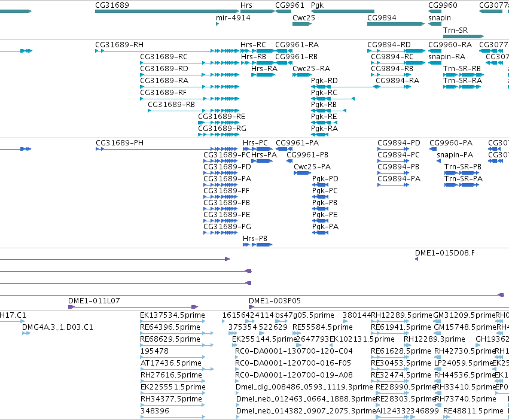This screenshot has width=509, height=420.
Task: Click the CG9894-RA transcript
Action: [x=394, y=87]
